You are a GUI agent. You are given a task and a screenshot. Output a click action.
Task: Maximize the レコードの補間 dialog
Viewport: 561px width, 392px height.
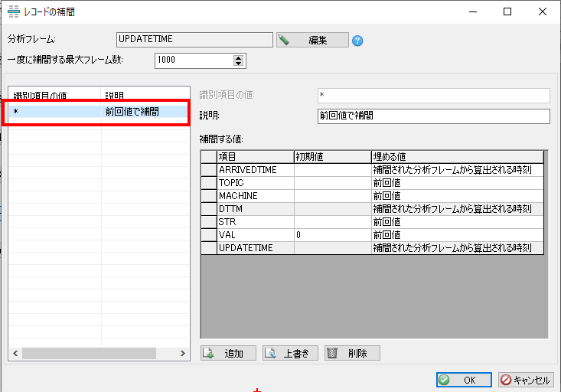tap(507, 11)
